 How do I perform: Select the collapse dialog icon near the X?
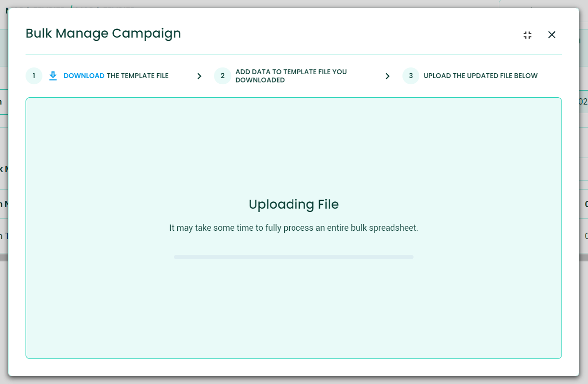(527, 35)
